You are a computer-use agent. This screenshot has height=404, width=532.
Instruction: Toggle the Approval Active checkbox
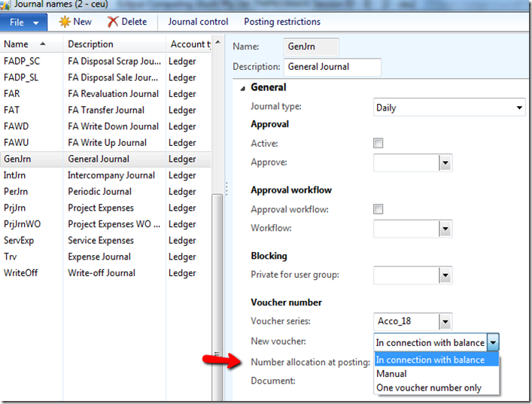pos(378,143)
